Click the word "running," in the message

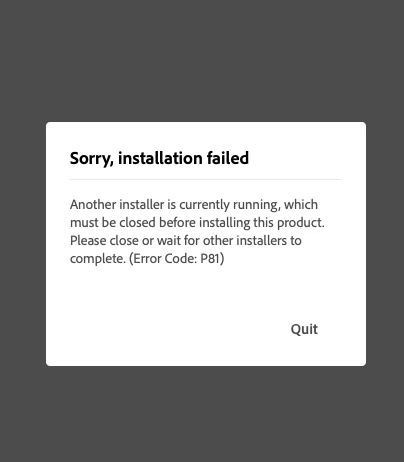[257, 205]
